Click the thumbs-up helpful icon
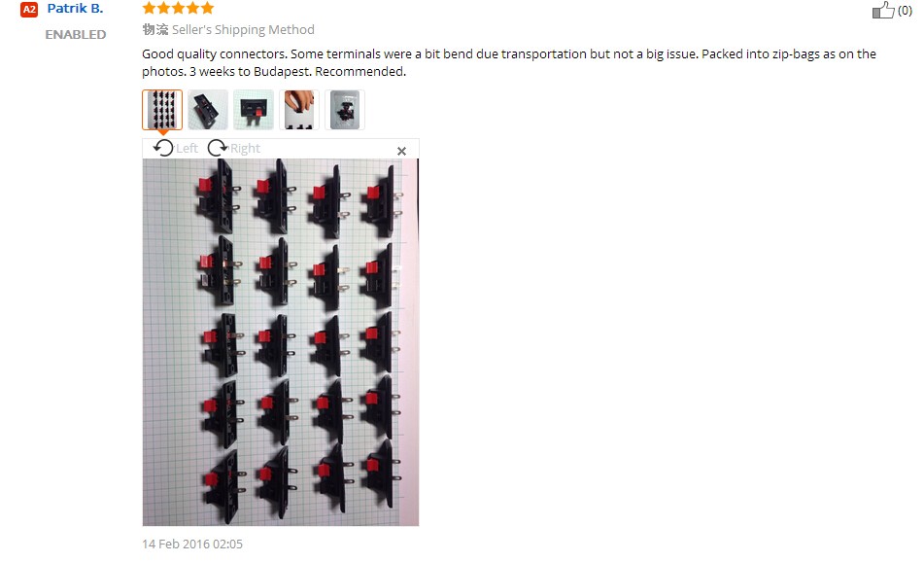 coord(883,10)
